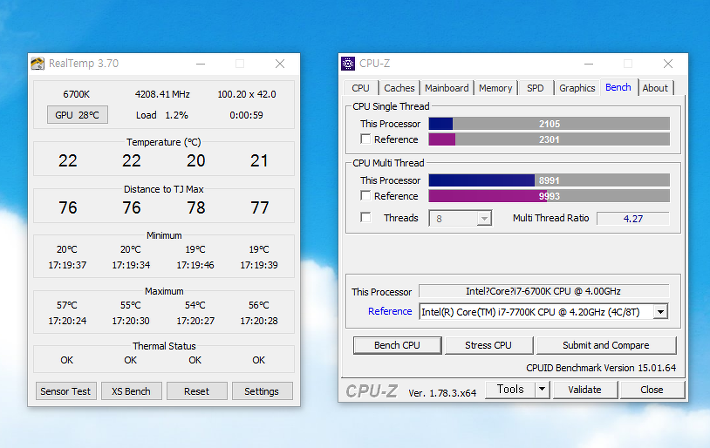Click the 57°C maximum temperature value
The height and width of the screenshot is (448, 710).
(67, 305)
